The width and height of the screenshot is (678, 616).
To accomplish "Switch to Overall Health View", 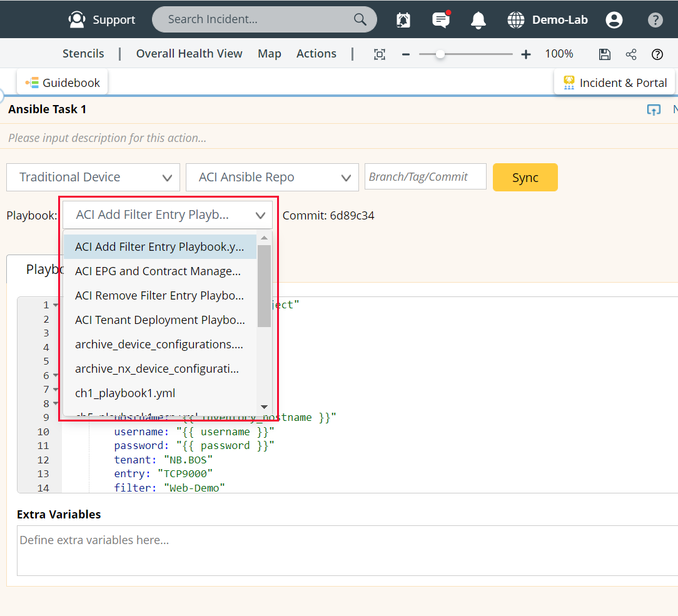I will (189, 54).
